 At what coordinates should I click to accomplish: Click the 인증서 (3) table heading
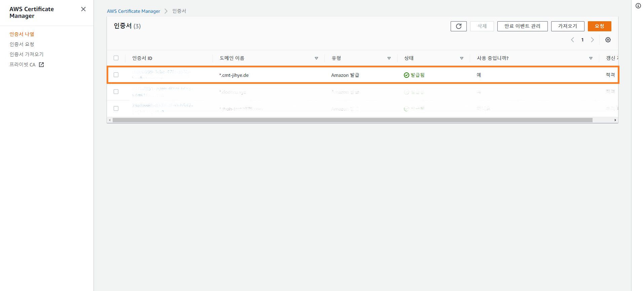127,26
